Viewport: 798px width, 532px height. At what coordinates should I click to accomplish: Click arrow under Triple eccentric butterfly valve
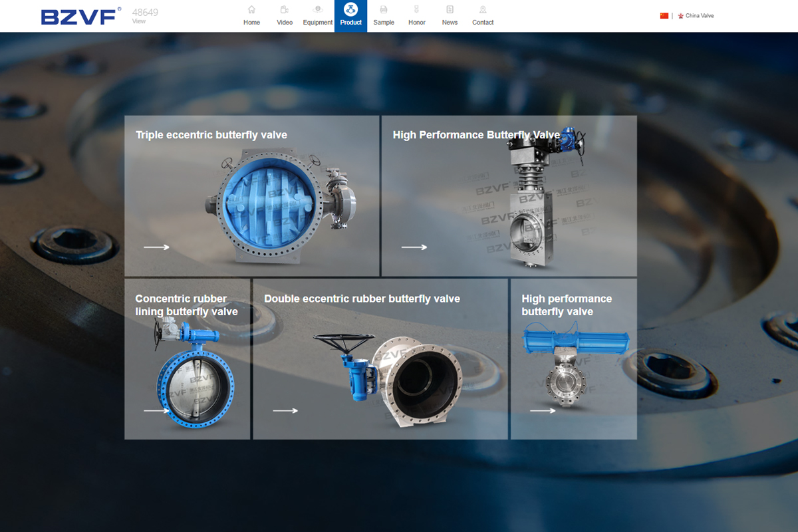(x=156, y=247)
